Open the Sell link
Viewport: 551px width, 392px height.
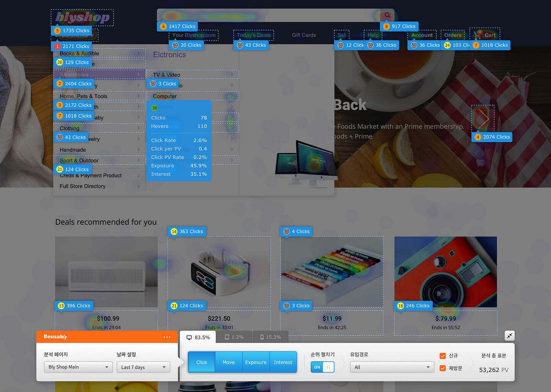pos(342,35)
